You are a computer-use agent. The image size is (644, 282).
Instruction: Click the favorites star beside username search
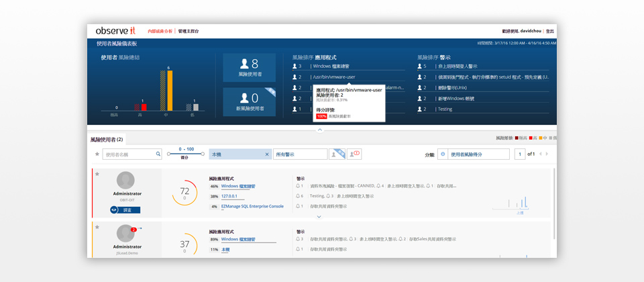coord(97,154)
